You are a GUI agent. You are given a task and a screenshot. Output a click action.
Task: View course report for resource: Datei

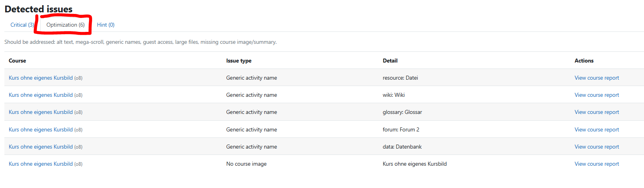(x=597, y=78)
